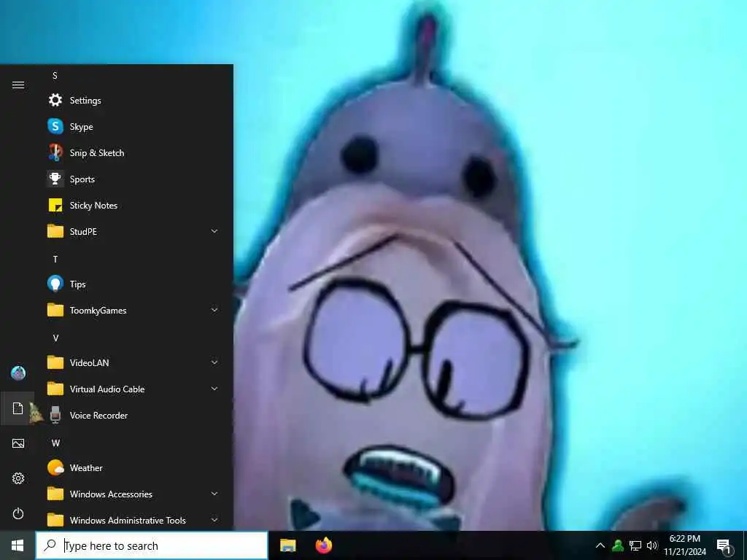Click the "Sports" label text
The width and height of the screenshot is (747, 560).
pyautogui.click(x=82, y=179)
